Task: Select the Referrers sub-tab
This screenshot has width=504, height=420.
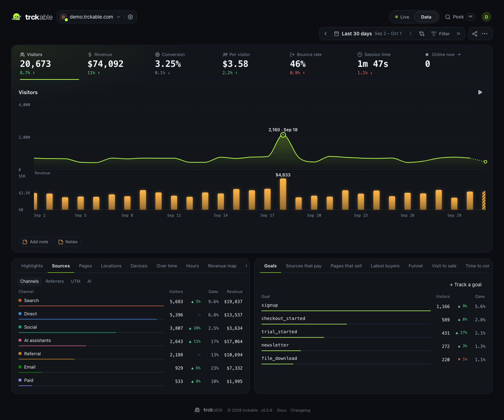Action: tap(55, 281)
